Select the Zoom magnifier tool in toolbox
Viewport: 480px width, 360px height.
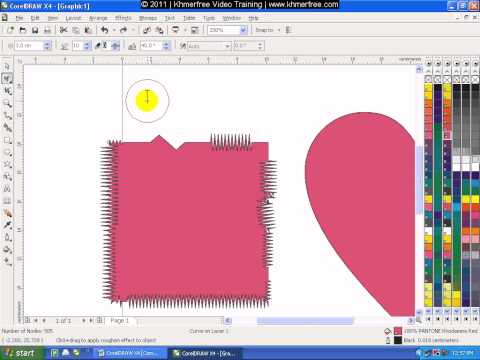click(7, 103)
